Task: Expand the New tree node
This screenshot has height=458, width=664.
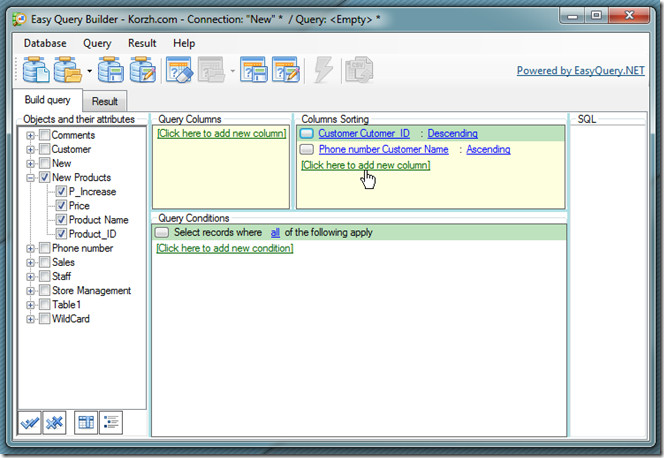Action: click(x=30, y=163)
